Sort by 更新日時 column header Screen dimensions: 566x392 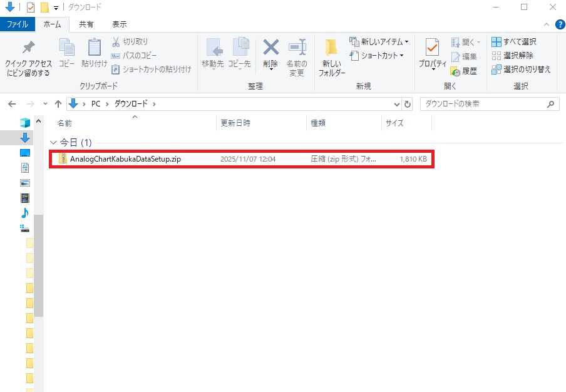coord(235,123)
